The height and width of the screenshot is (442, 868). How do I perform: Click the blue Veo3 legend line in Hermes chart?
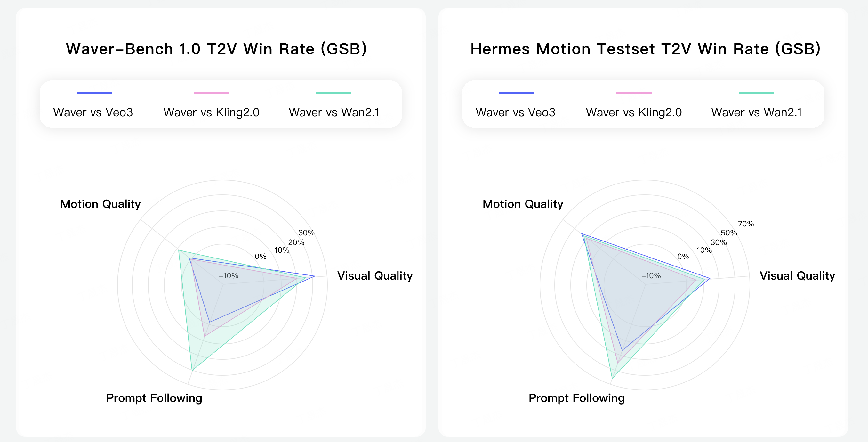[517, 93]
